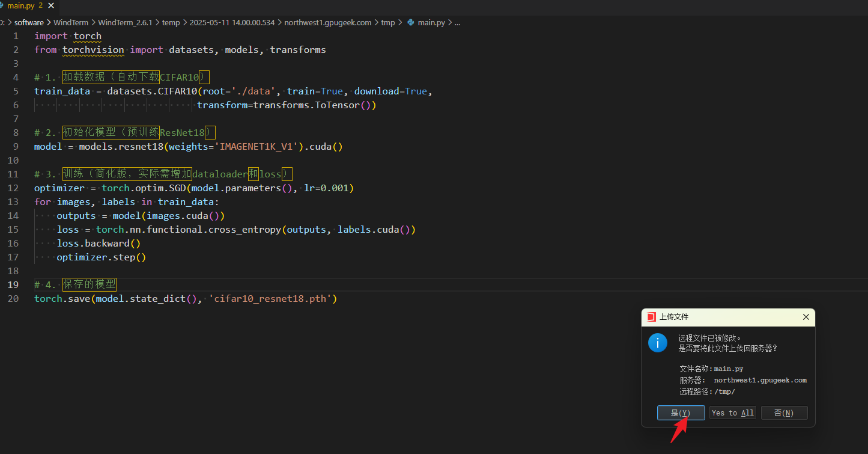Decline upload with 否(N) button

click(784, 413)
